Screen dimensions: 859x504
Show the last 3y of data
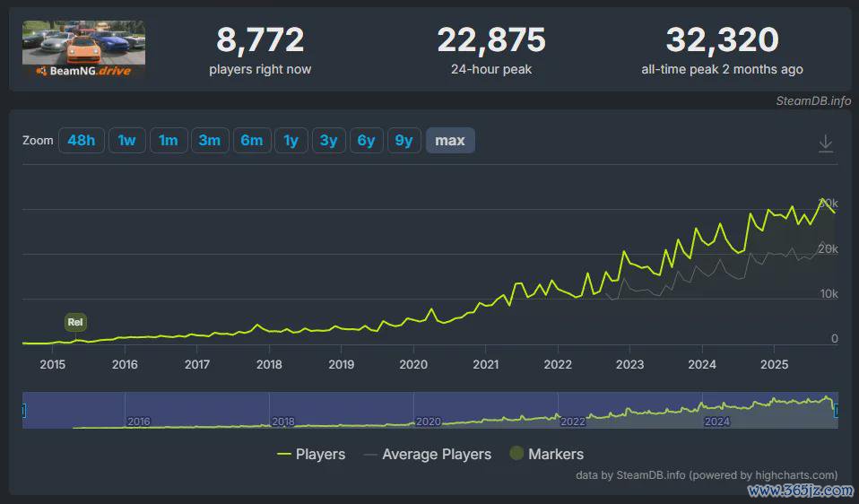[x=329, y=141]
